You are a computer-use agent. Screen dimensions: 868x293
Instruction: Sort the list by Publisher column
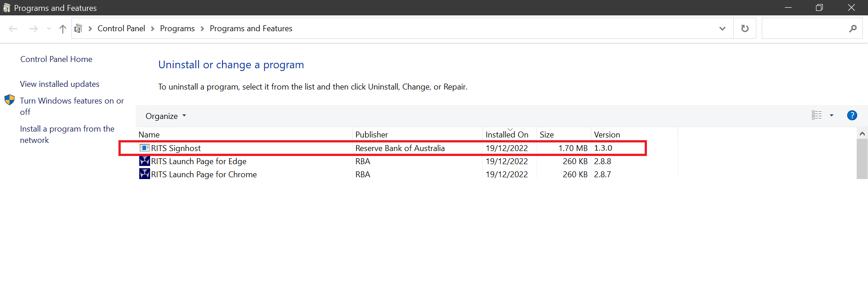[x=371, y=134]
